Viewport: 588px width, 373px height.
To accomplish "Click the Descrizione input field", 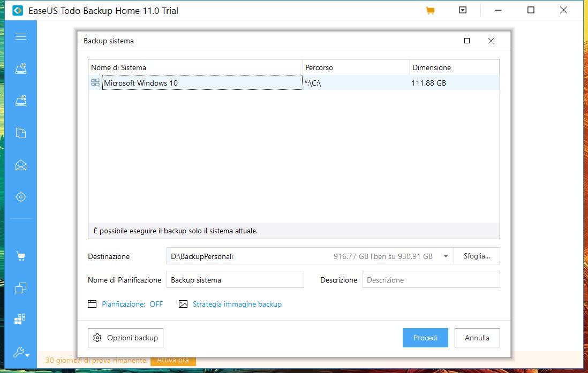I will 431,280.
